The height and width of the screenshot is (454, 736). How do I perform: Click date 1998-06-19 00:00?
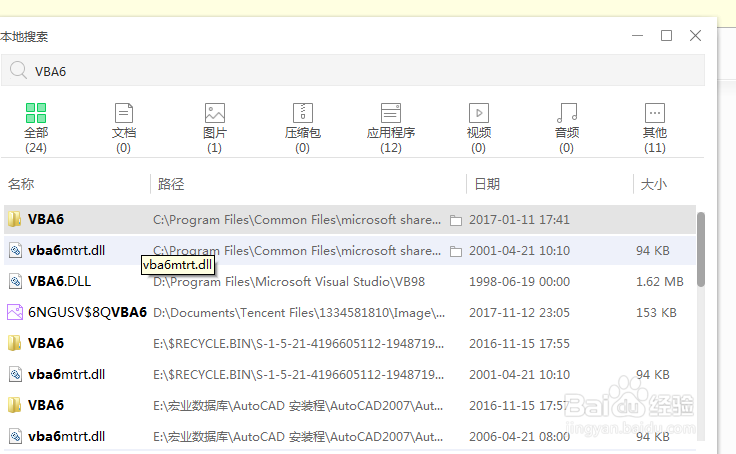(520, 282)
